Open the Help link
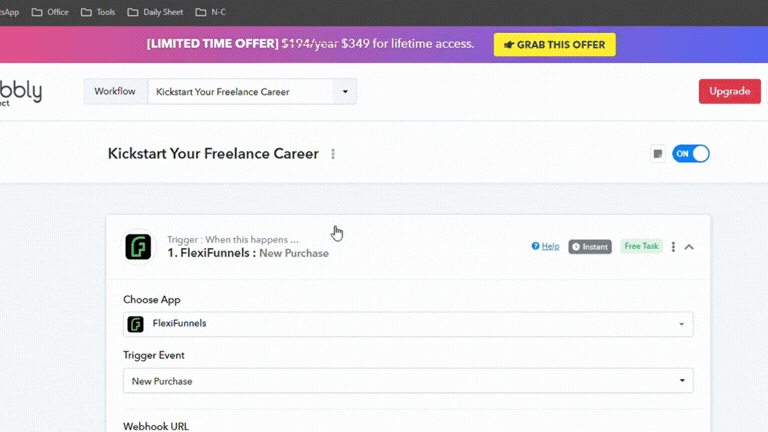The width and height of the screenshot is (768, 432). click(550, 246)
